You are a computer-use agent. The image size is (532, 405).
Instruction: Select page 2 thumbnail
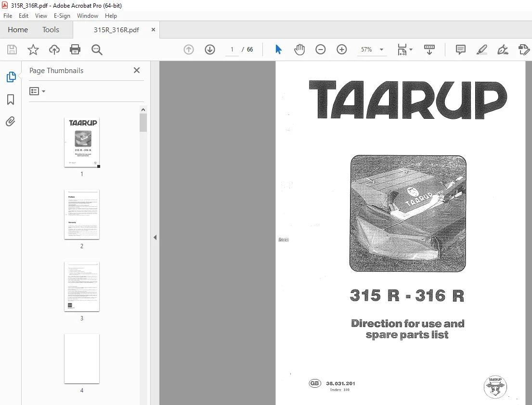click(x=82, y=214)
